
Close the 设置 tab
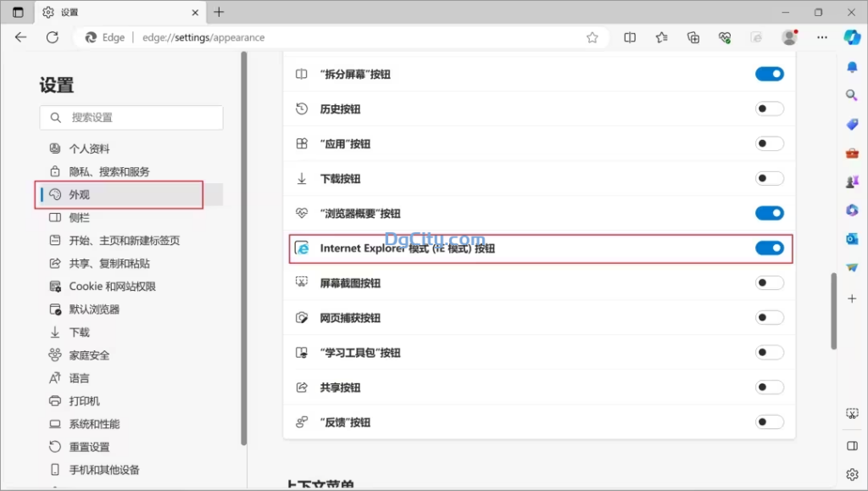point(195,12)
